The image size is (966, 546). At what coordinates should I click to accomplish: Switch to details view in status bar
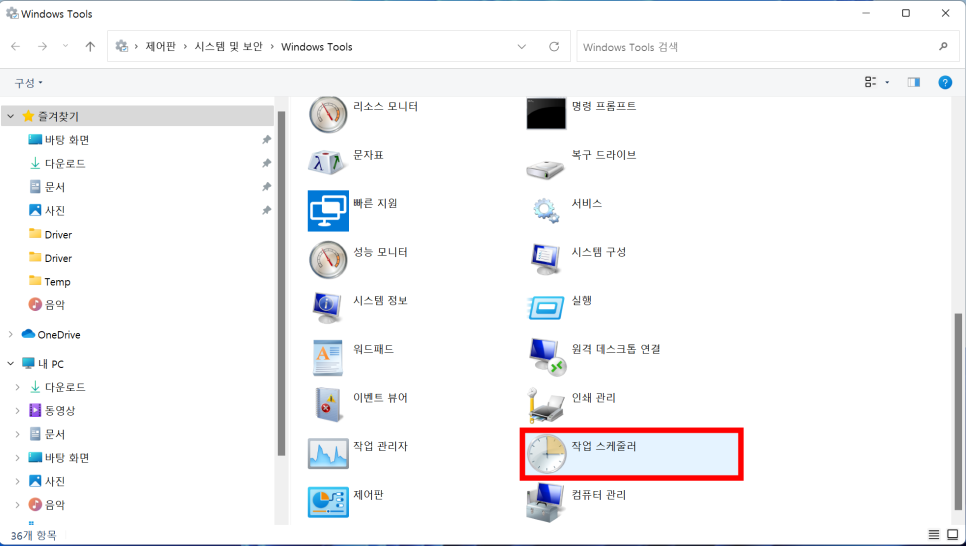point(934,534)
